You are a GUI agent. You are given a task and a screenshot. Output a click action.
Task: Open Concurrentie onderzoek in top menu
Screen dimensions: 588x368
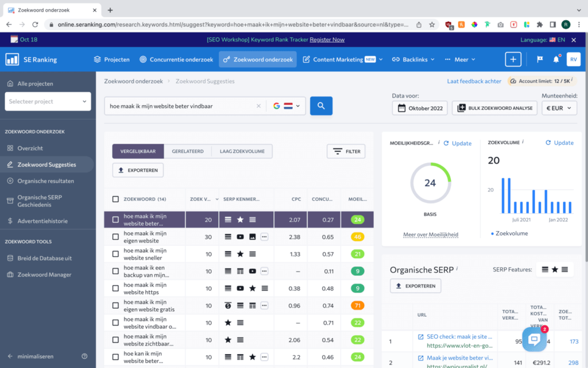(x=176, y=59)
